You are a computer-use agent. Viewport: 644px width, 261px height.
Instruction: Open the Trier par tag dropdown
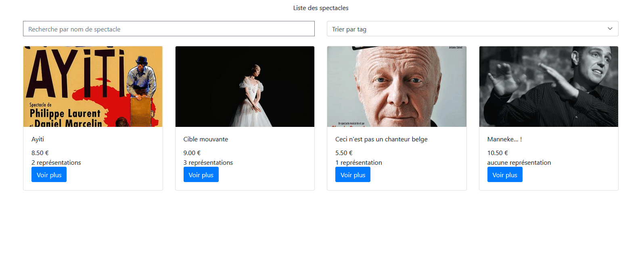[472, 29]
